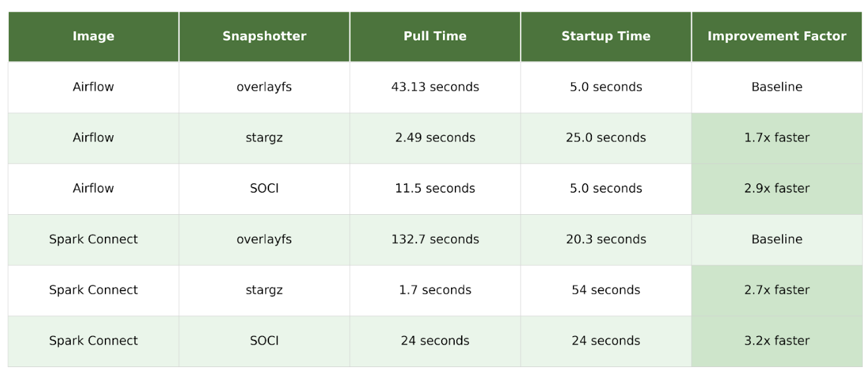Select the 2.7x faster cell
Image resolution: width=868 pixels, height=374 pixels.
[776, 290]
